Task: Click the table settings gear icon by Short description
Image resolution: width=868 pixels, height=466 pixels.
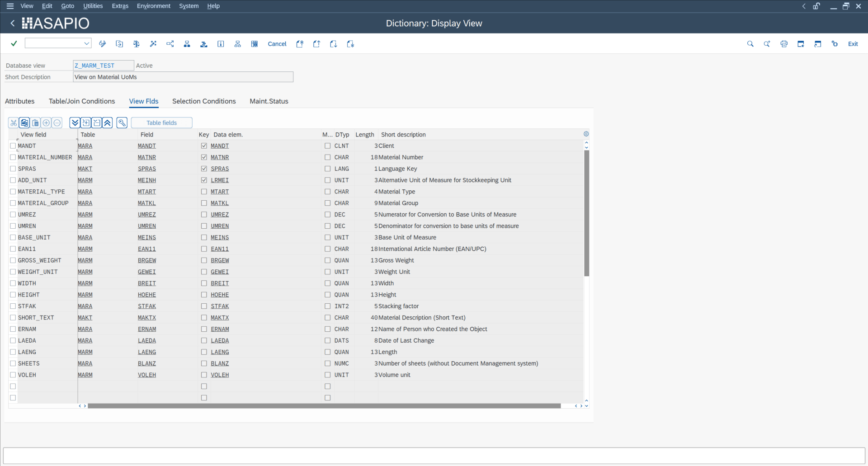Action: pyautogui.click(x=586, y=134)
